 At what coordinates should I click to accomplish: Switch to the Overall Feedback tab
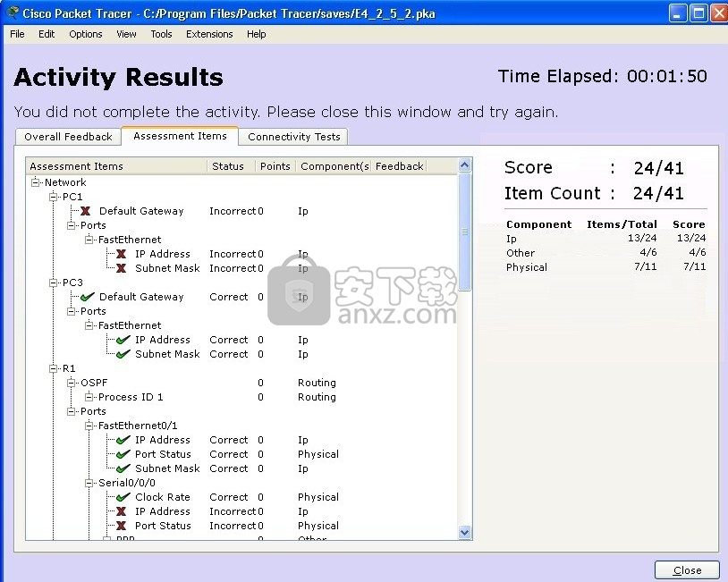(x=68, y=137)
